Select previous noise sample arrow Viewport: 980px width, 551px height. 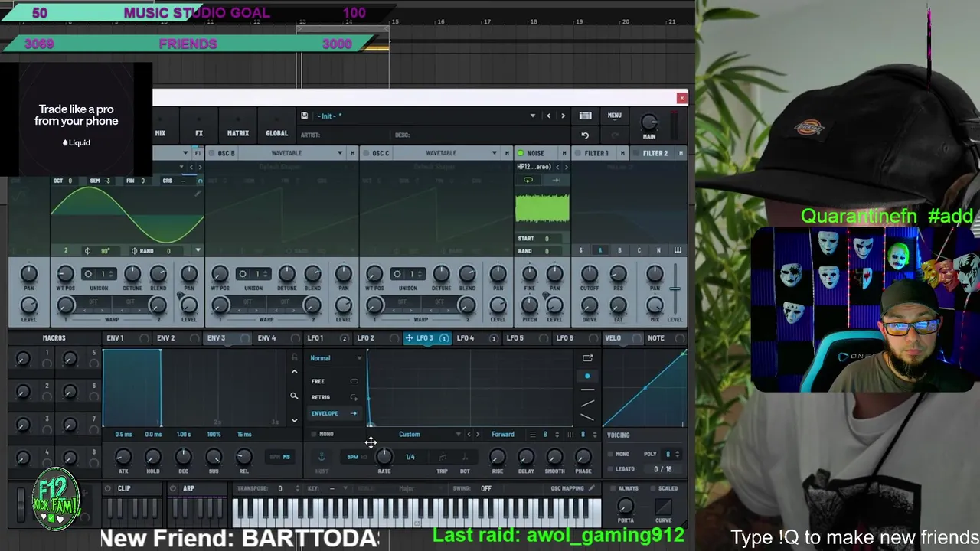(557, 167)
